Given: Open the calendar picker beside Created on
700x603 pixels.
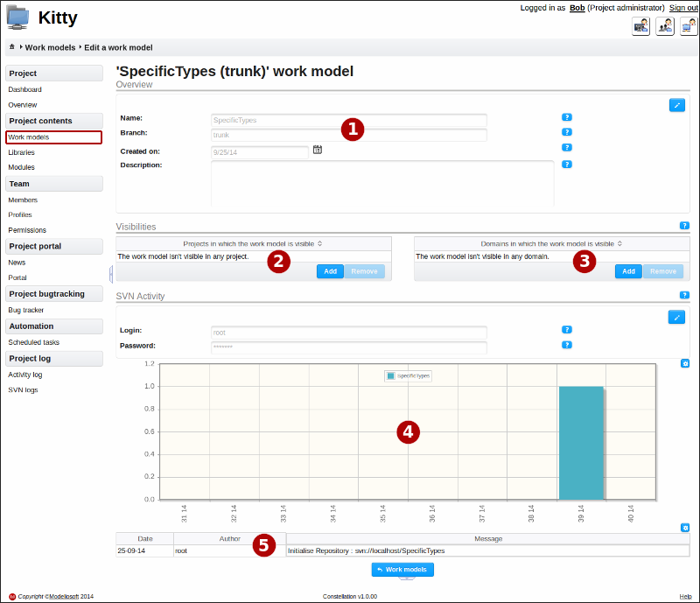Looking at the screenshot, I should [x=318, y=150].
